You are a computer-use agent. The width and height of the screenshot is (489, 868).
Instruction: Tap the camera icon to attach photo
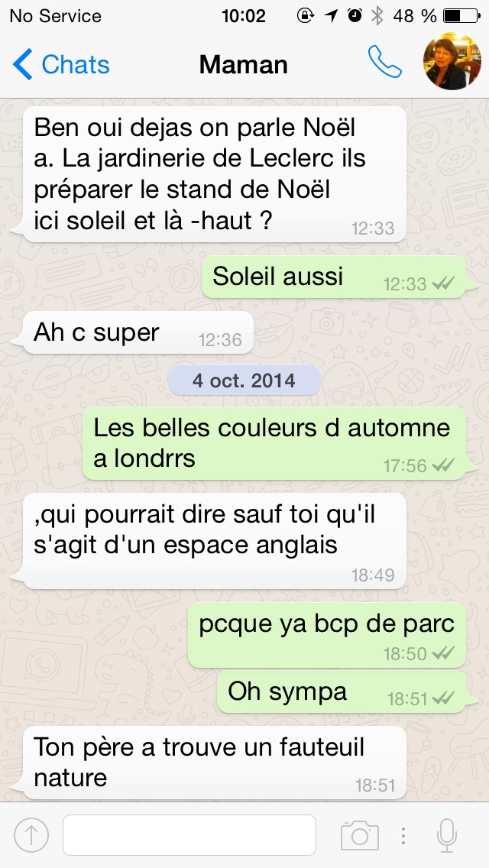point(359,835)
